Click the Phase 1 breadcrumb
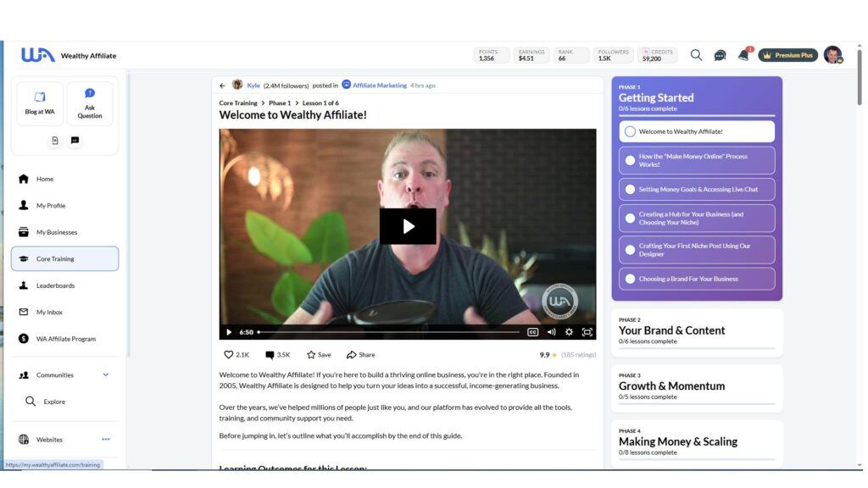The image size is (868, 488). pos(280,103)
